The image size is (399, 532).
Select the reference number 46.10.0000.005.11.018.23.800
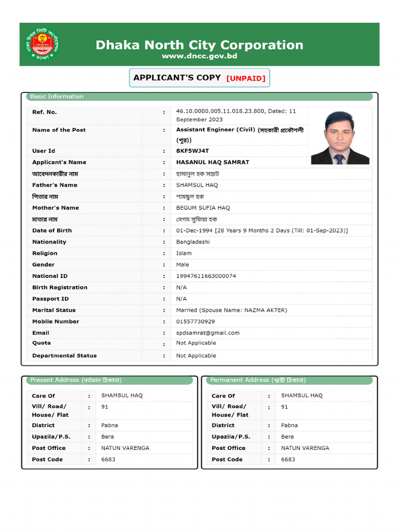tap(220, 111)
